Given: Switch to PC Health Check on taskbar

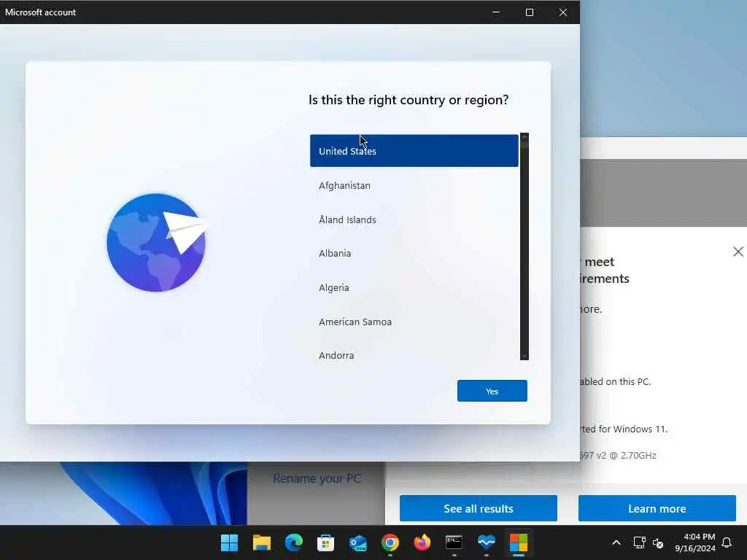Looking at the screenshot, I should point(487,542).
